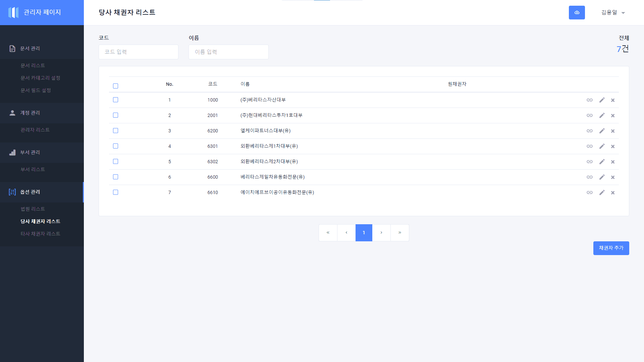Go to next page with › button

coord(381,233)
